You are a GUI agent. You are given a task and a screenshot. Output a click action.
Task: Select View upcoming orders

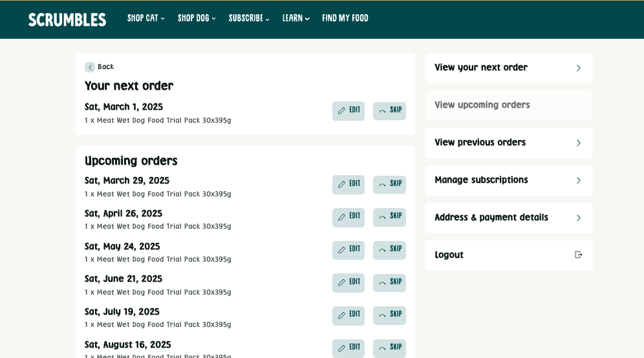point(508,105)
